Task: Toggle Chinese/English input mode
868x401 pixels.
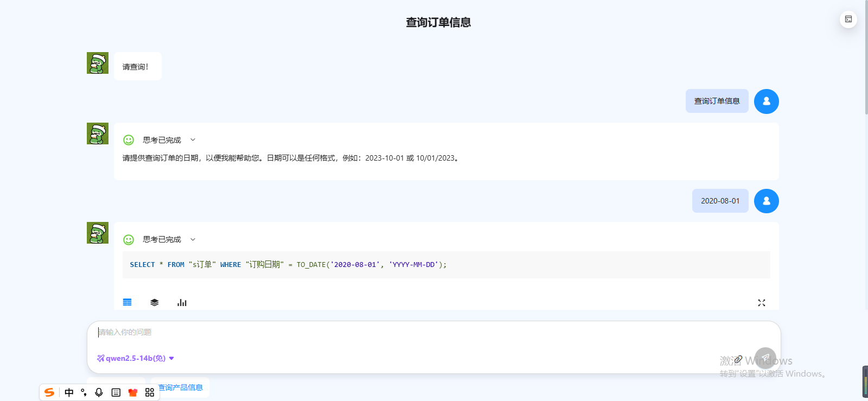Action: (x=69, y=392)
